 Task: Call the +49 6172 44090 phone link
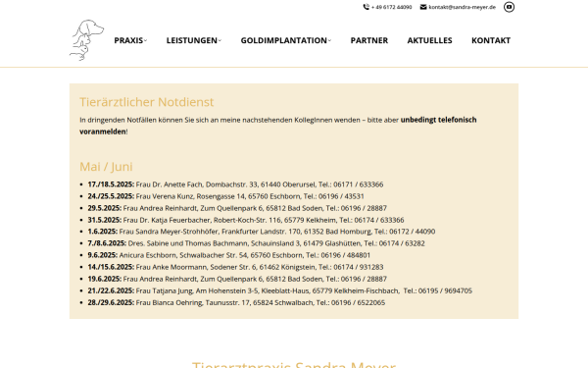coord(391,7)
